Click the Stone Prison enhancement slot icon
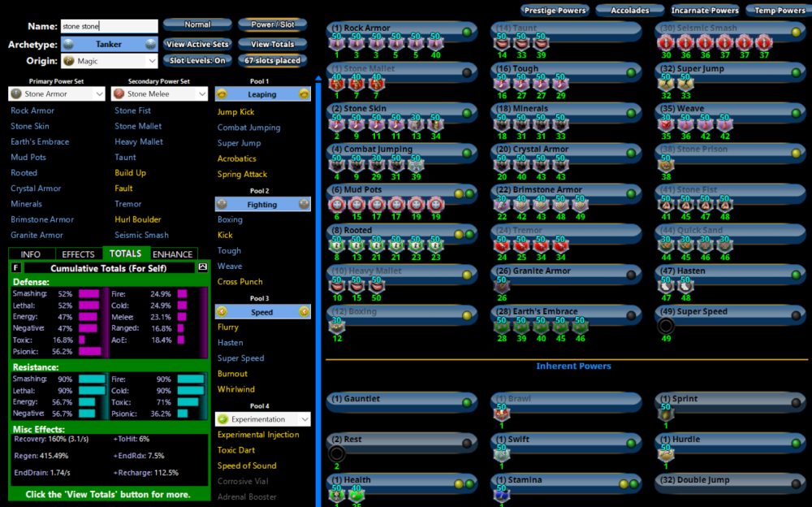Viewport: 812px width, 507px height. (x=666, y=164)
